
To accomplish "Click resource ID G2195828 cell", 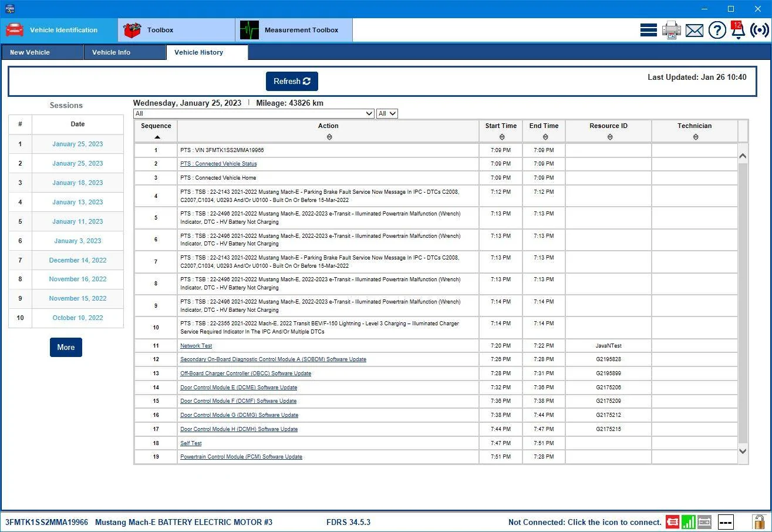I will 608,359.
